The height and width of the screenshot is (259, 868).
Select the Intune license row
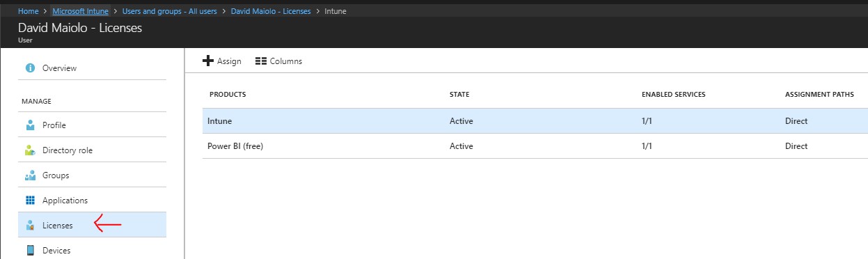[535, 121]
